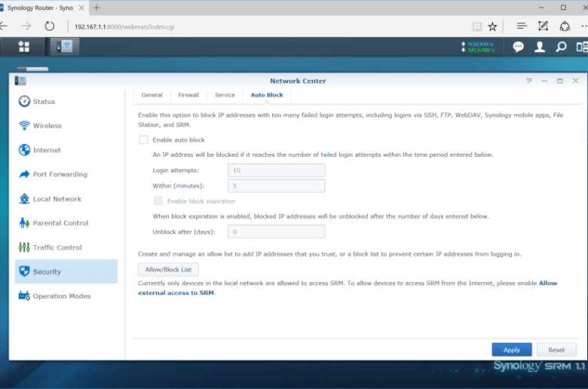Switch to the General tab

tap(152, 95)
